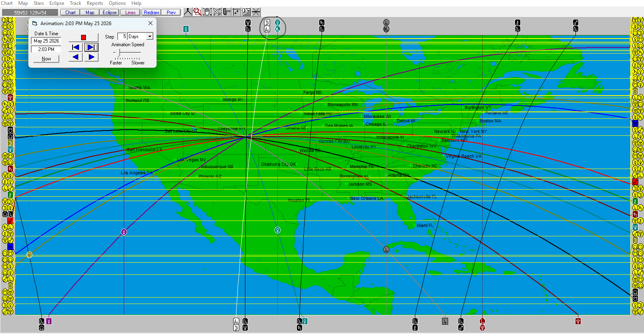Open the info document tool icon
Viewport: 644px width, 334px height.
[246, 12]
